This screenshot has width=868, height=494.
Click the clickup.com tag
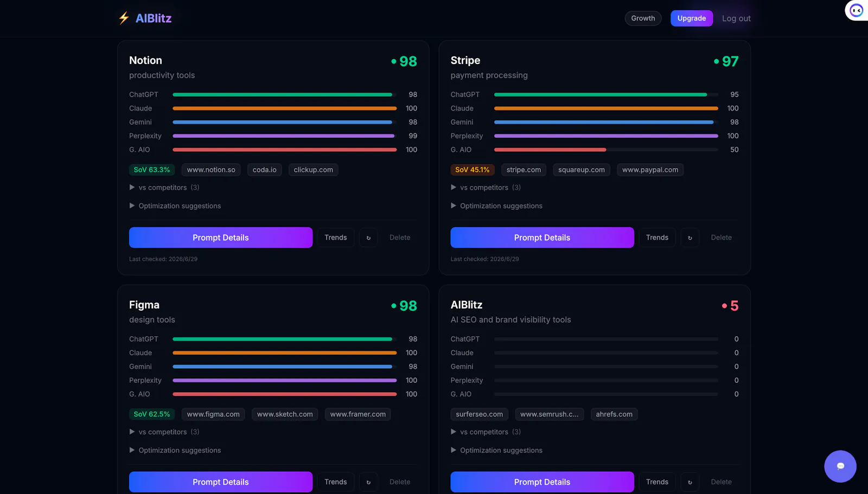click(x=314, y=170)
